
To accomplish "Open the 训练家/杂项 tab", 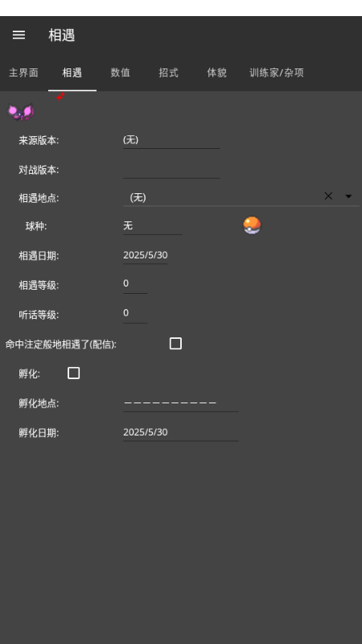I will [x=277, y=73].
